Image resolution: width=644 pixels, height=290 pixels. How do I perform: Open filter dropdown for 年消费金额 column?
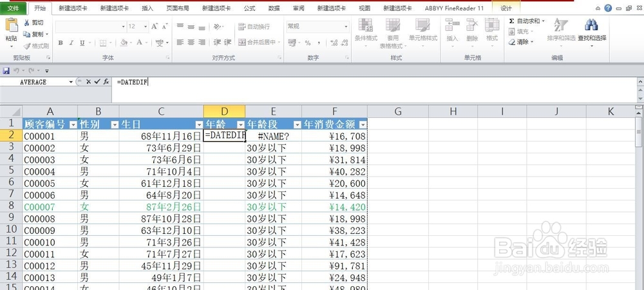(x=363, y=125)
